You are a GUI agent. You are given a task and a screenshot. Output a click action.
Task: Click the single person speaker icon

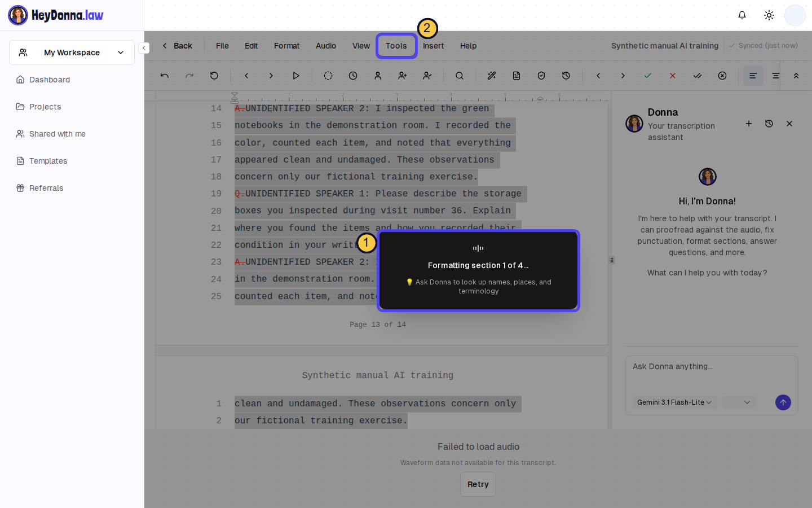[378, 76]
